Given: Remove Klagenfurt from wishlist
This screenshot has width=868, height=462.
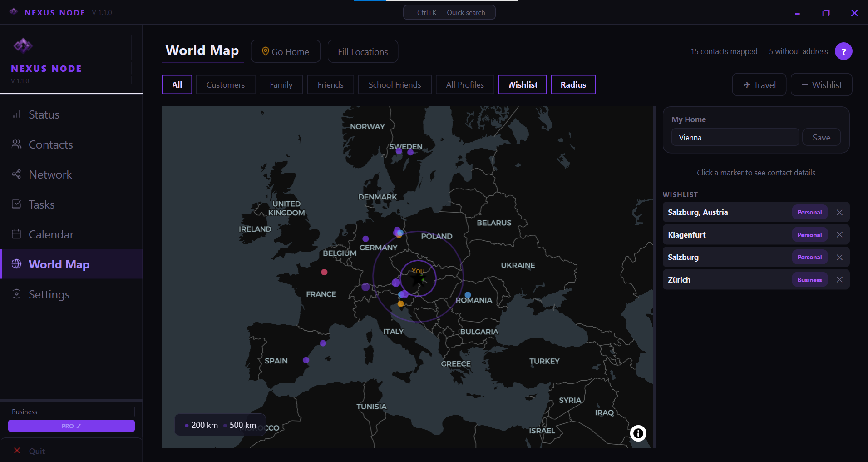Looking at the screenshot, I should [x=839, y=235].
